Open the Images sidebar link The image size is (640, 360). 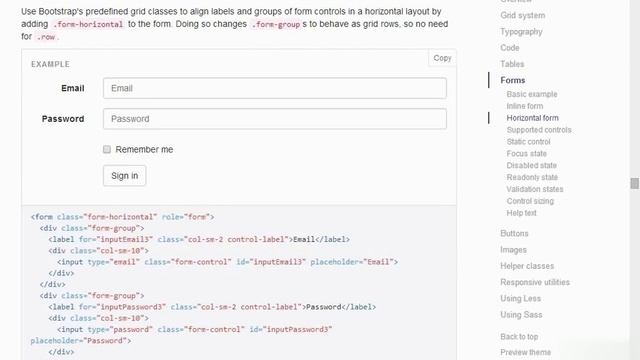tap(513, 250)
